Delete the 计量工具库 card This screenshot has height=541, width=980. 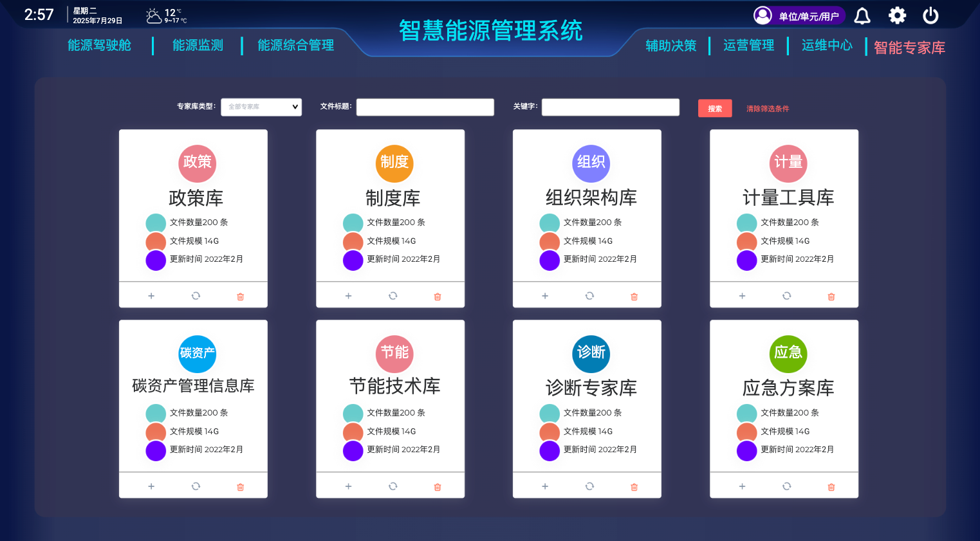(831, 297)
